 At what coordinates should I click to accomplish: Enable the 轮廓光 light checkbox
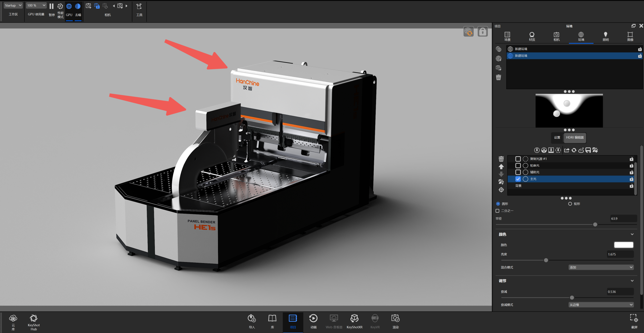(x=518, y=166)
